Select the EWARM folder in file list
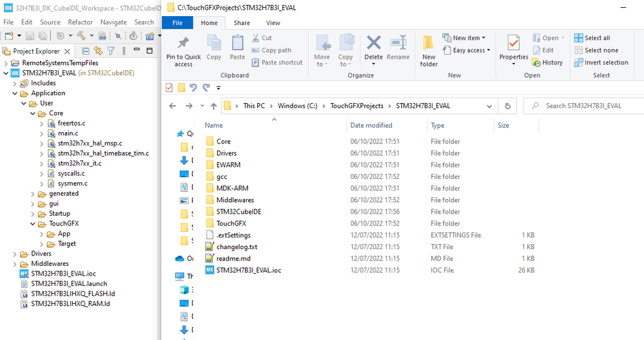This screenshot has height=340, width=644. (228, 165)
